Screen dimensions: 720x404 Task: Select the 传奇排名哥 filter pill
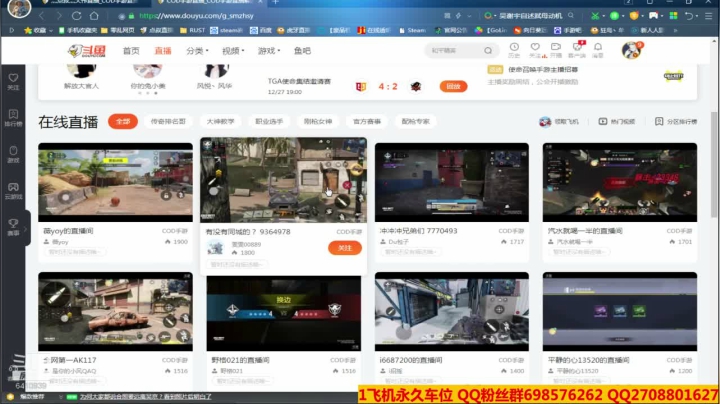coord(168,121)
